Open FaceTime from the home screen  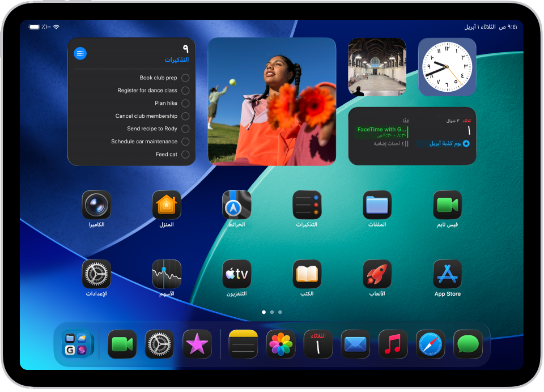coord(447,205)
